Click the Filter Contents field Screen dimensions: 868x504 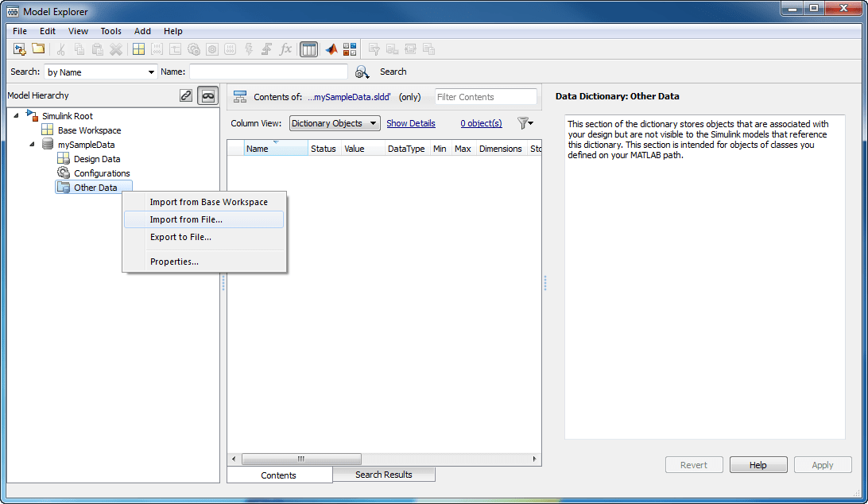[486, 97]
